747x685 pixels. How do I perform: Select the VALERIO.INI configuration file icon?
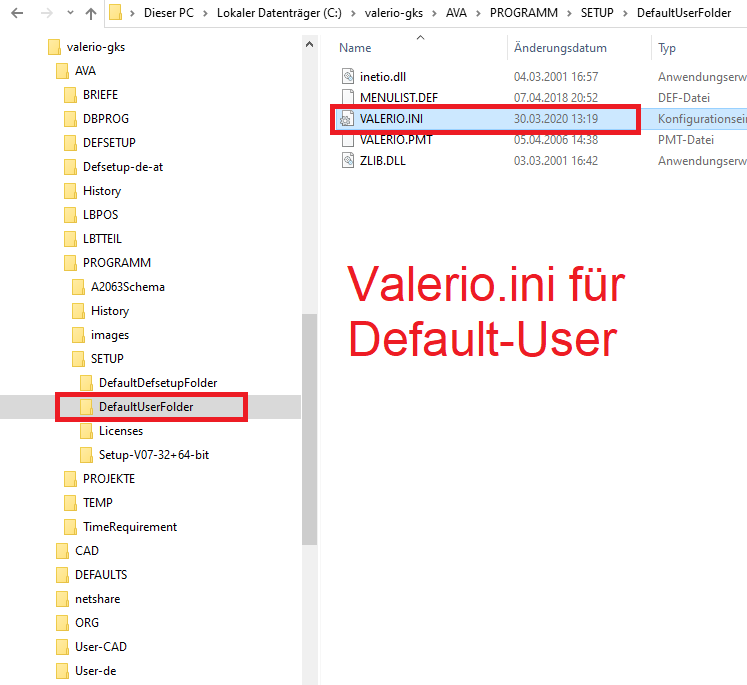[347, 119]
